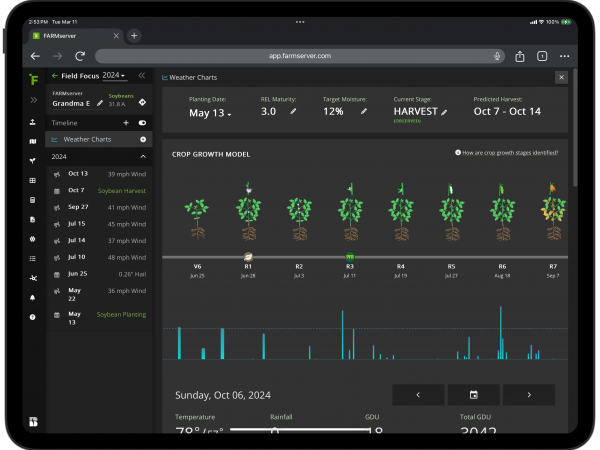Collapse the Field Focus panel
Screen dimensions: 600x450
pyautogui.click(x=142, y=75)
